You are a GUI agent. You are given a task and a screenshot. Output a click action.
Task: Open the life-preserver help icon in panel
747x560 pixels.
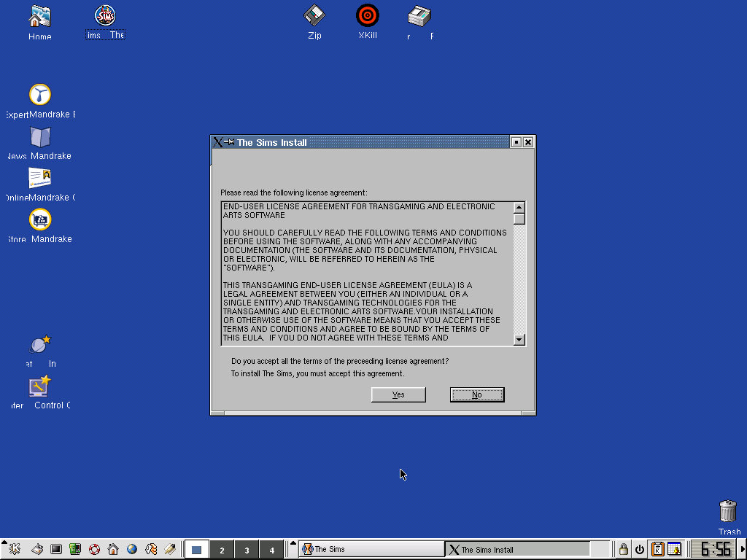[x=94, y=549]
